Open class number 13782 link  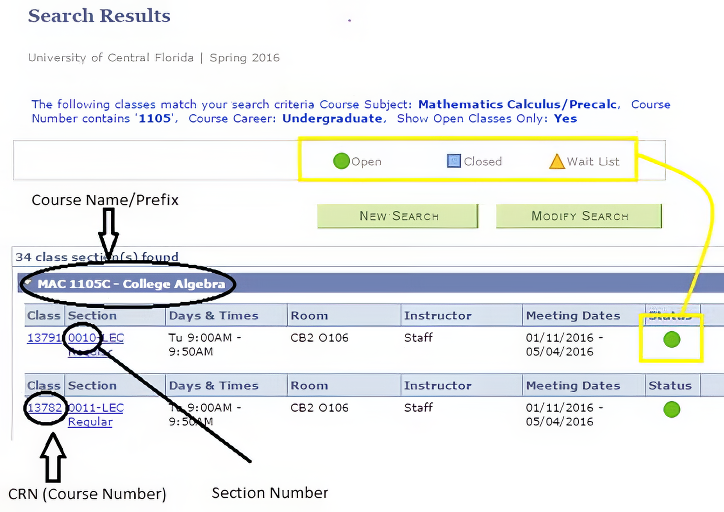(45, 408)
